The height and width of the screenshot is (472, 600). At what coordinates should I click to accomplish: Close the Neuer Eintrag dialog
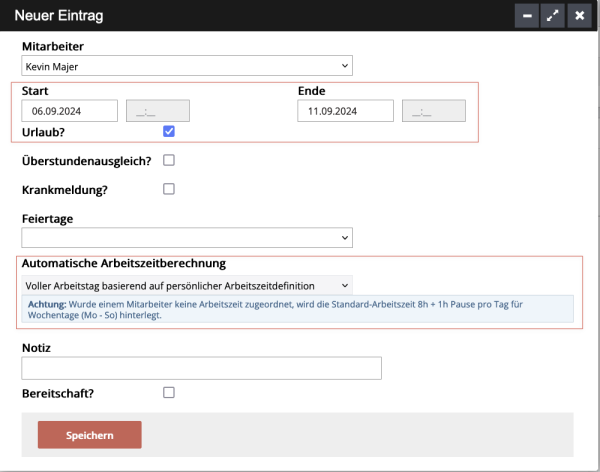[579, 16]
